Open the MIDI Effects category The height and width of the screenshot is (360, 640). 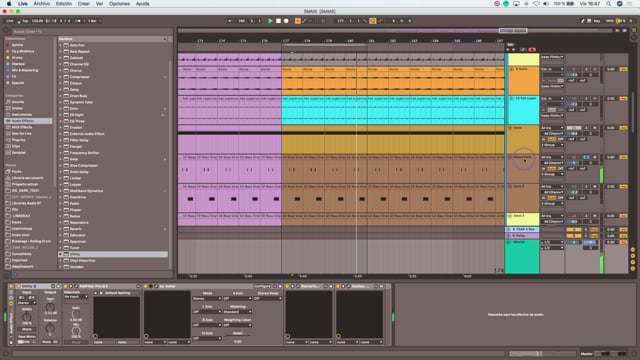tap(22, 127)
